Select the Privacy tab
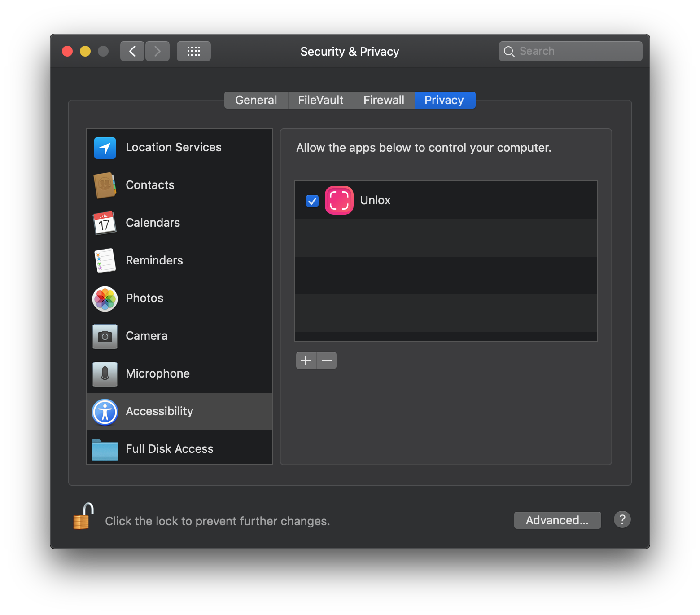 point(444,100)
